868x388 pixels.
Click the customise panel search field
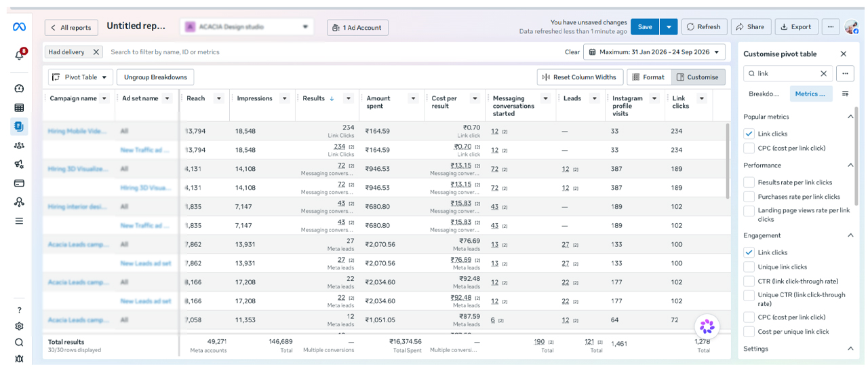[787, 73]
